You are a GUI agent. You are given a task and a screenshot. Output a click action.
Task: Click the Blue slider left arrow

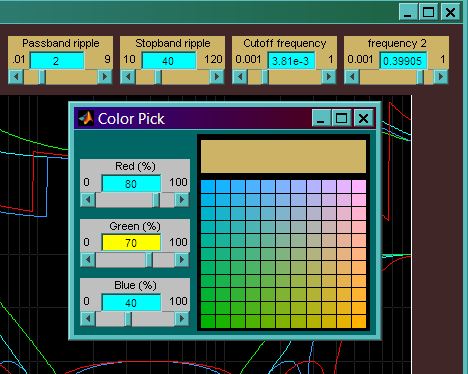pyautogui.click(x=88, y=319)
